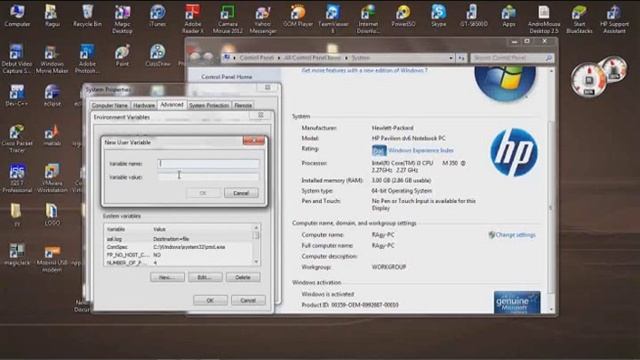The height and width of the screenshot is (360, 640).
Task: Launch the TeamViewer desktop shortcut
Action: pos(333,19)
